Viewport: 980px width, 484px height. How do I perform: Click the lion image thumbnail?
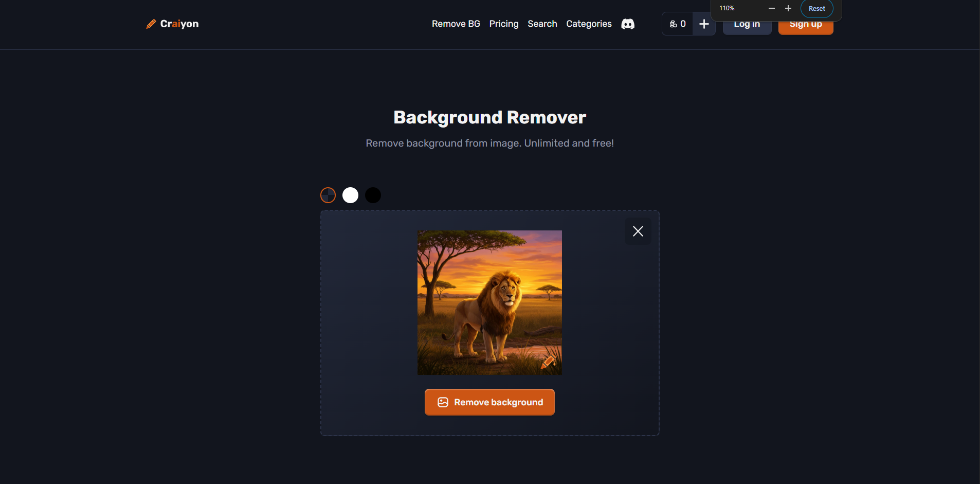click(x=489, y=303)
